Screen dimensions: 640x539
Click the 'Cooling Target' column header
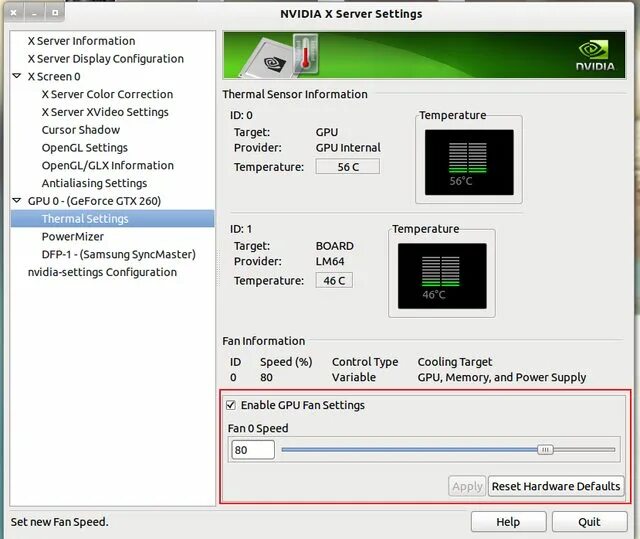[455, 362]
